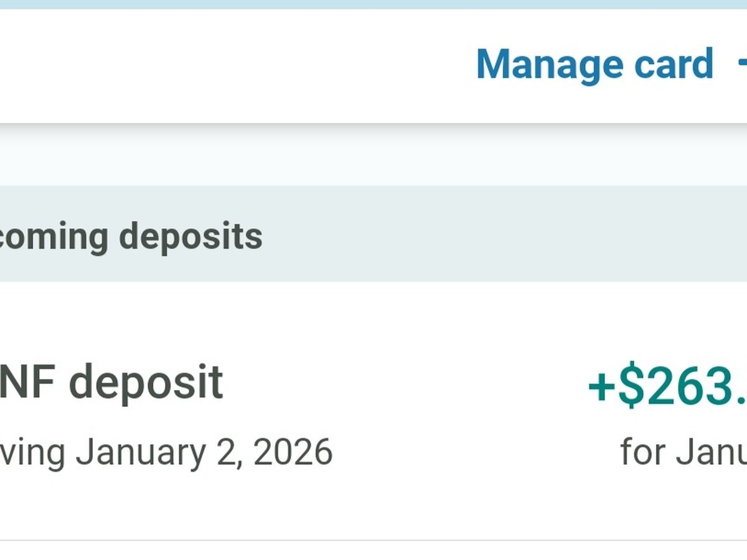Click the plus sign before $263
747x560 pixels.
tap(601, 386)
